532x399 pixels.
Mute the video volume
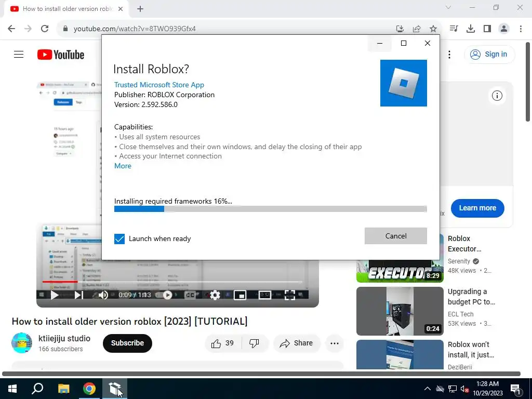tap(103, 295)
